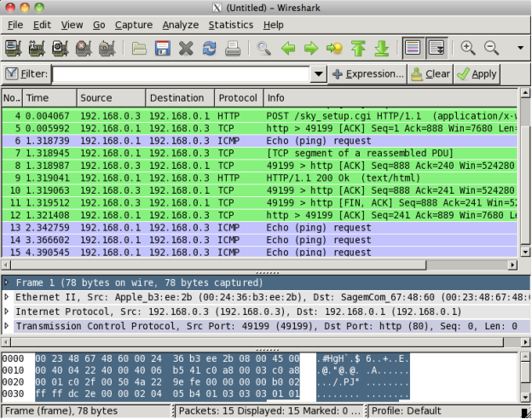Sort by the No. column header
This screenshot has width=532, height=419.
pos(12,98)
